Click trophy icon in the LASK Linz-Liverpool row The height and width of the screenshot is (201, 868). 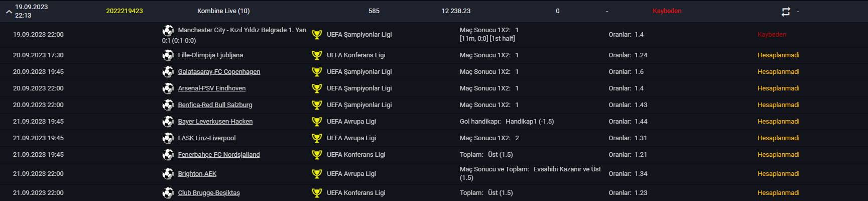[x=317, y=138]
